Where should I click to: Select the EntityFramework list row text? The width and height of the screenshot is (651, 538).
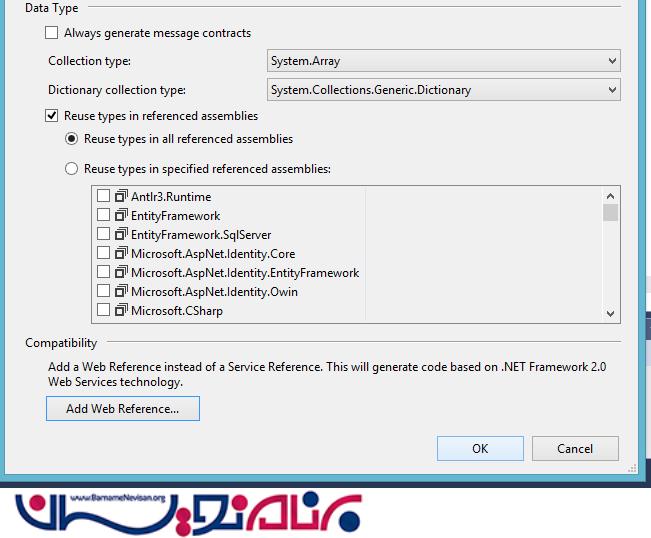point(176,216)
